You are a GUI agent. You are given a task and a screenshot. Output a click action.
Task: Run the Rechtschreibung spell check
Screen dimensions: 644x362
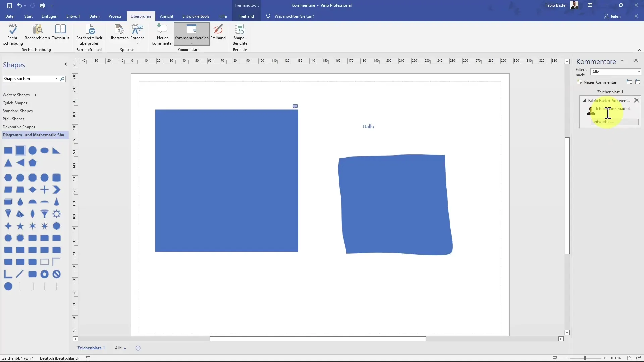pos(13,34)
